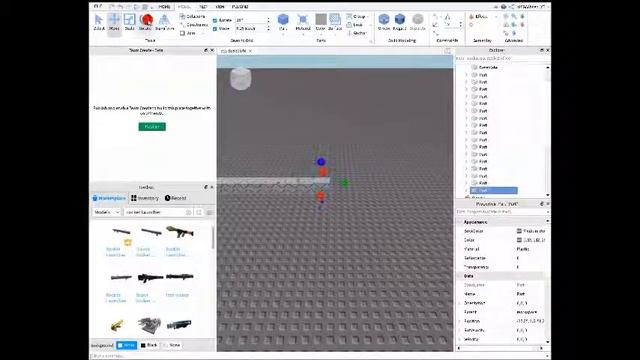
Task: Toggle Anchor for the selected part
Action: point(356,33)
